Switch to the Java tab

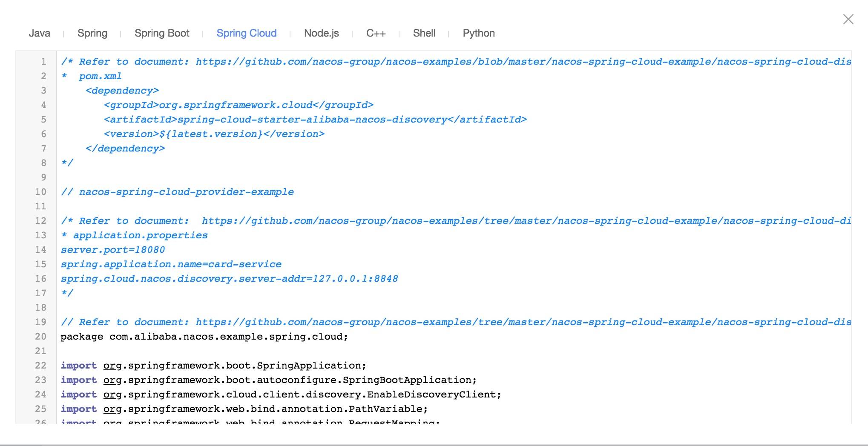pyautogui.click(x=40, y=33)
